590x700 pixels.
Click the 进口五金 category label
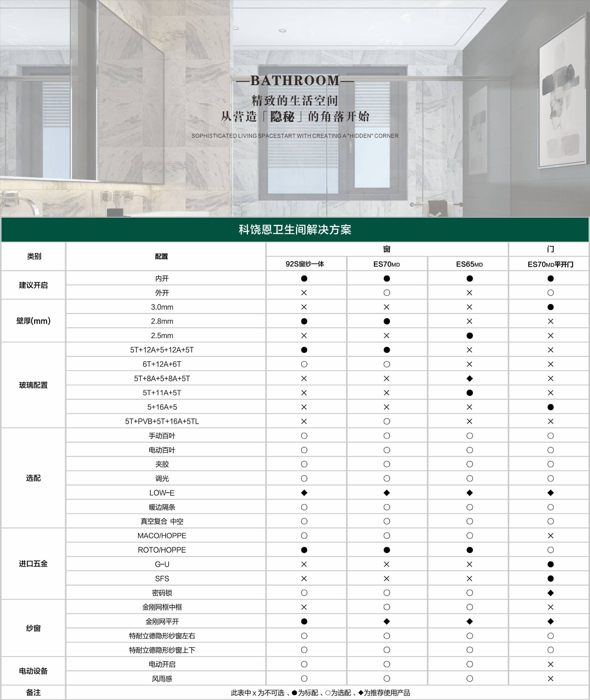click(x=33, y=564)
